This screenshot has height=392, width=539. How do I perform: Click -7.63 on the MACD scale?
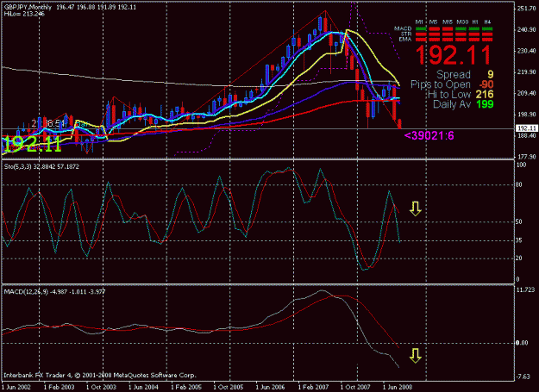pyautogui.click(x=523, y=376)
